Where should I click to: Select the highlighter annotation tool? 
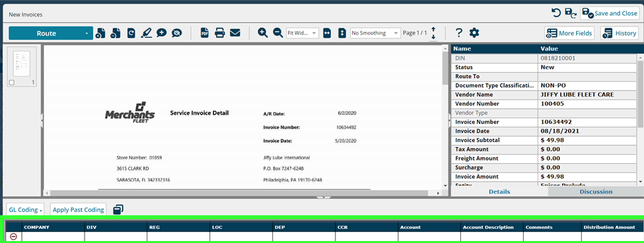click(x=146, y=33)
